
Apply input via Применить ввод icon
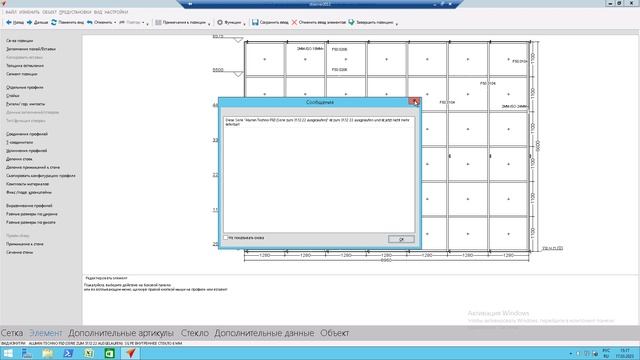(54, 22)
